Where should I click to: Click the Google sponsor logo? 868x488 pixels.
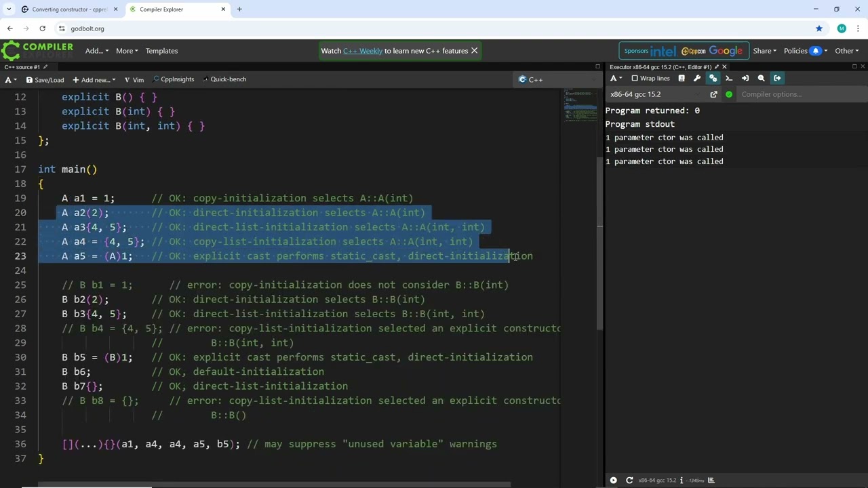(726, 51)
